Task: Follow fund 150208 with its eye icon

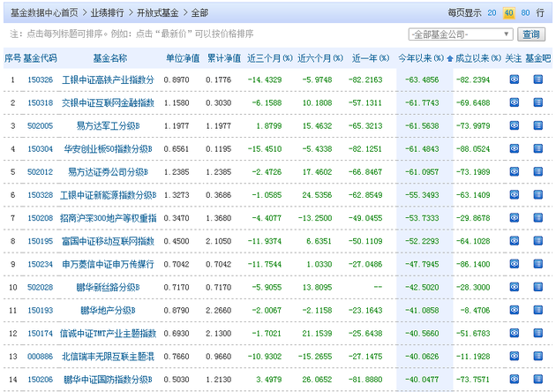Action: pyautogui.click(x=515, y=217)
